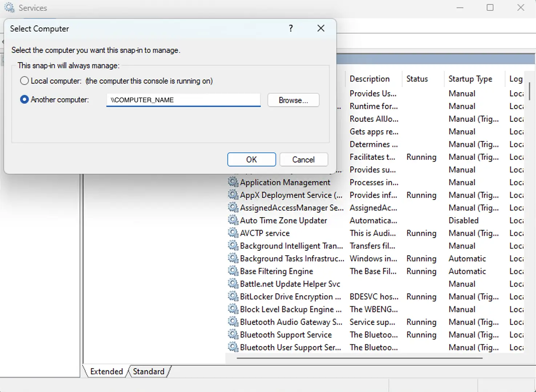The height and width of the screenshot is (392, 536).
Task: Select the Another computer radio option
Action: pyautogui.click(x=24, y=100)
